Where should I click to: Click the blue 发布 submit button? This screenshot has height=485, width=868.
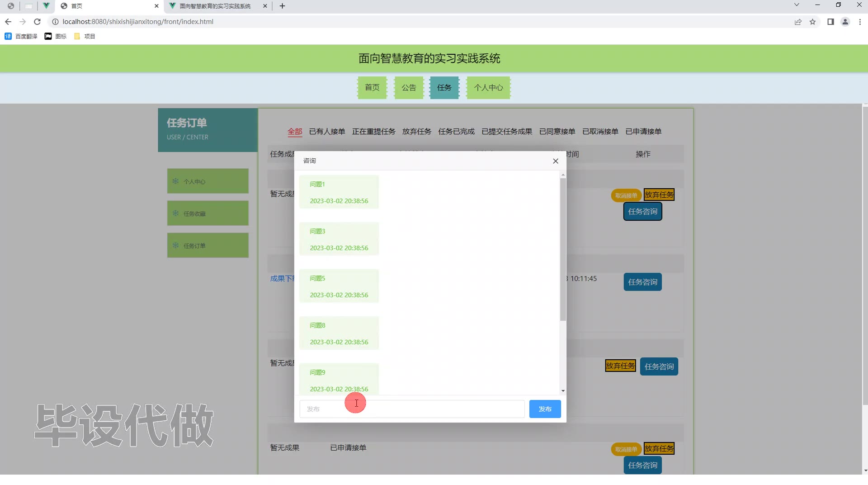tap(545, 409)
